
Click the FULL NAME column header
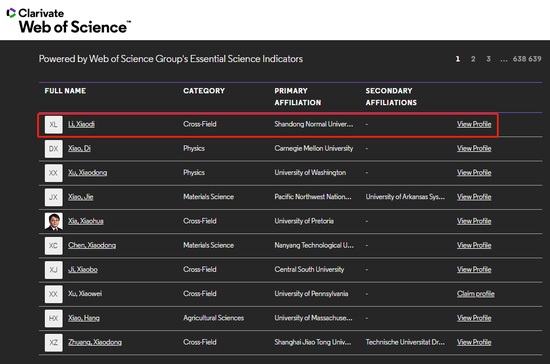pos(65,91)
